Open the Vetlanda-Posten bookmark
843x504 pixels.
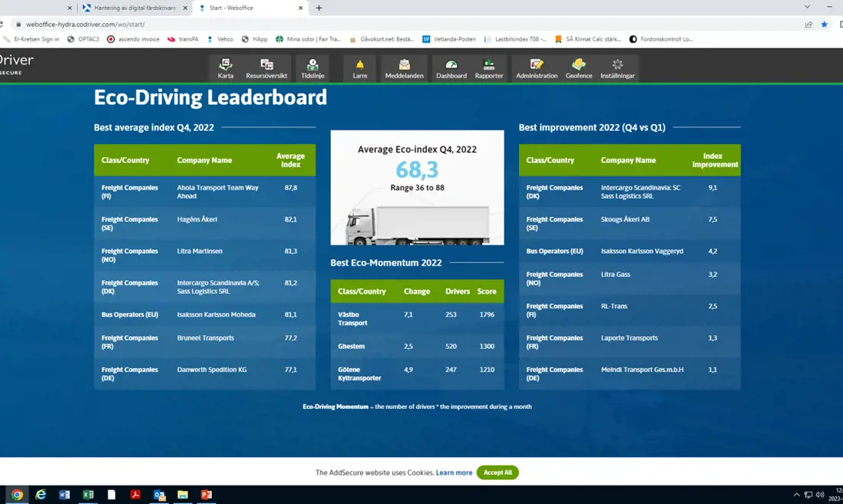coord(449,39)
